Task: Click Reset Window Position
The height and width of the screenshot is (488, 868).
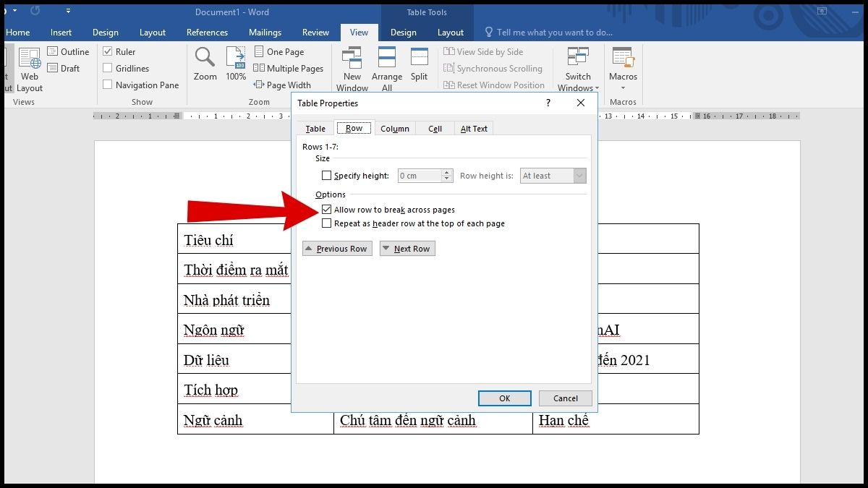Action: [x=494, y=85]
